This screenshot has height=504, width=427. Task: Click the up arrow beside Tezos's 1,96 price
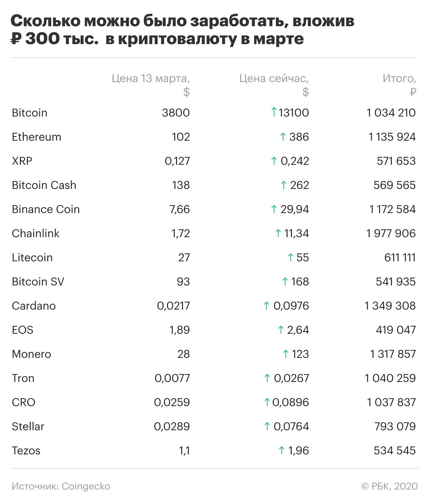[281, 451]
